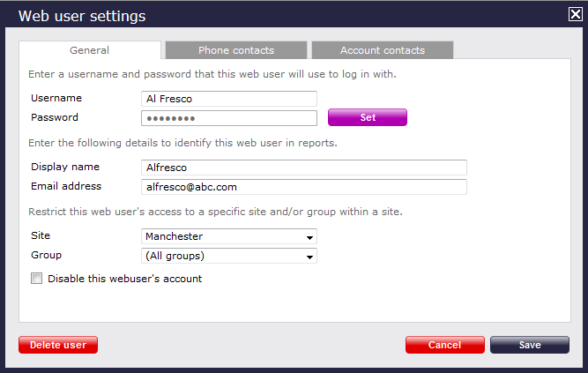This screenshot has height=373, width=588.
Task: Switch to the General tab
Action: (x=89, y=50)
